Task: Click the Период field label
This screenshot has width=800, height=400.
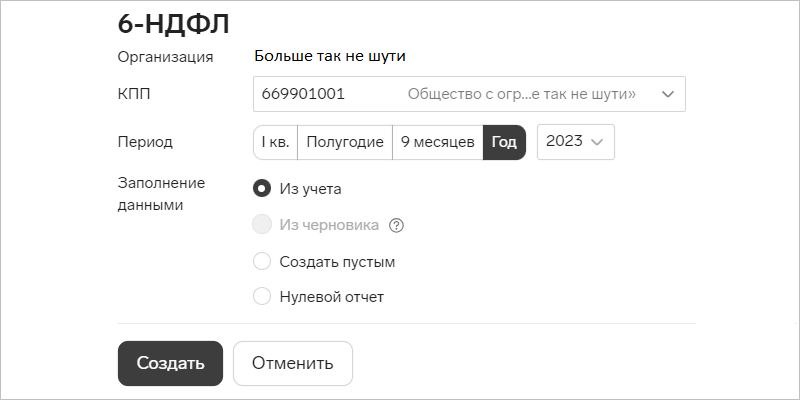Action: pos(145,142)
